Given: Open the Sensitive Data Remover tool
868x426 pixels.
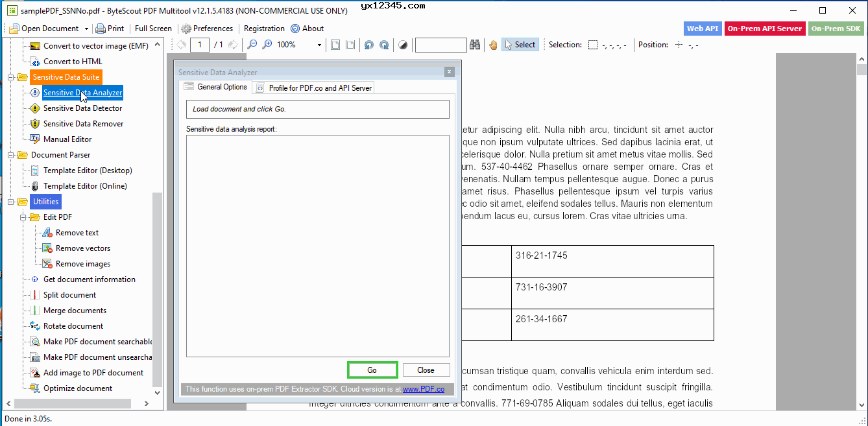Looking at the screenshot, I should coord(83,124).
